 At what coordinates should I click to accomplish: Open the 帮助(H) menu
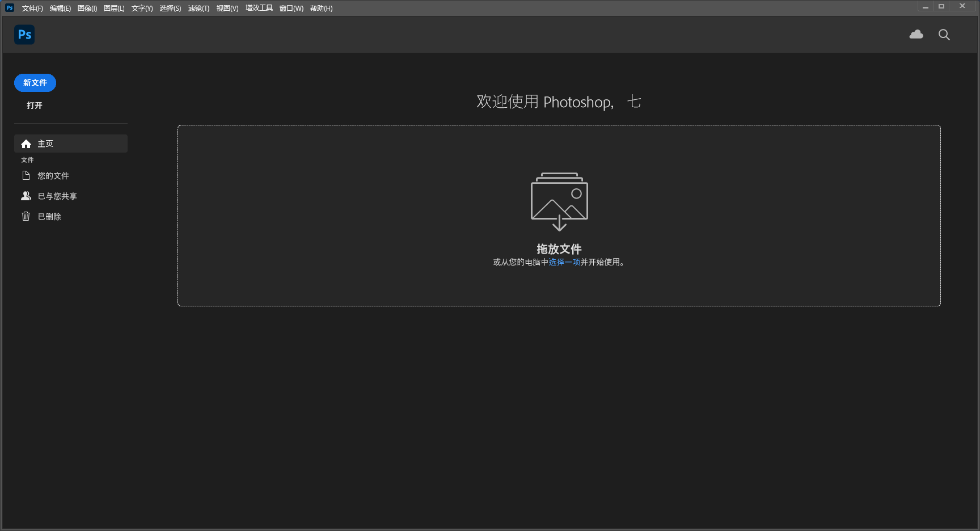click(x=321, y=8)
